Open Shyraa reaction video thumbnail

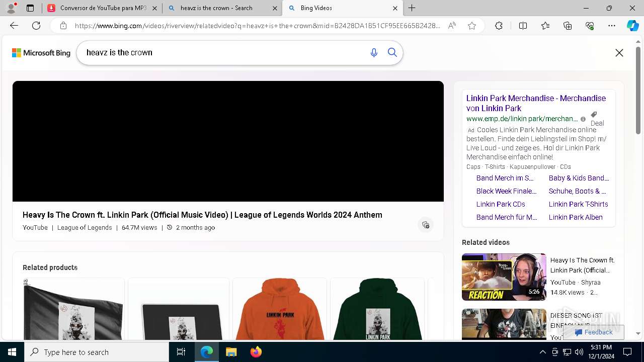click(504, 277)
